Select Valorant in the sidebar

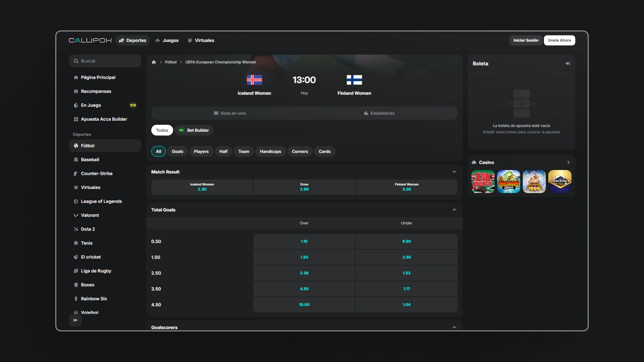[x=105, y=215]
